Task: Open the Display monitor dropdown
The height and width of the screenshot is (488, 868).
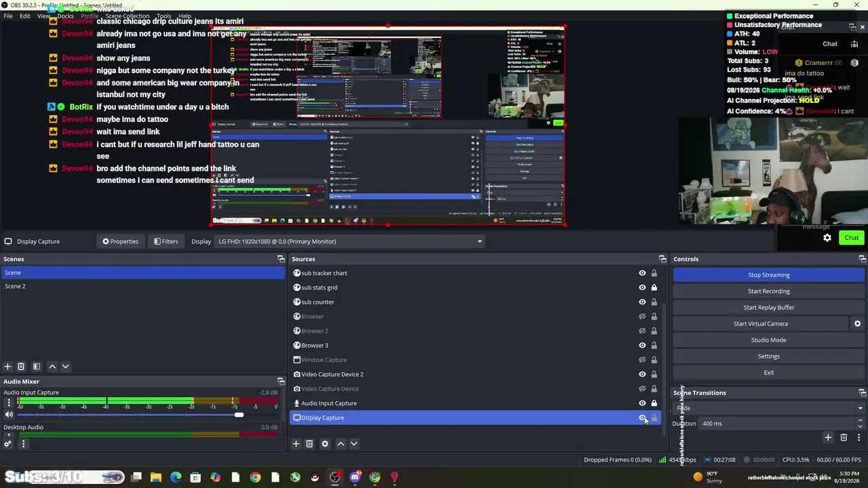Action: (350, 241)
